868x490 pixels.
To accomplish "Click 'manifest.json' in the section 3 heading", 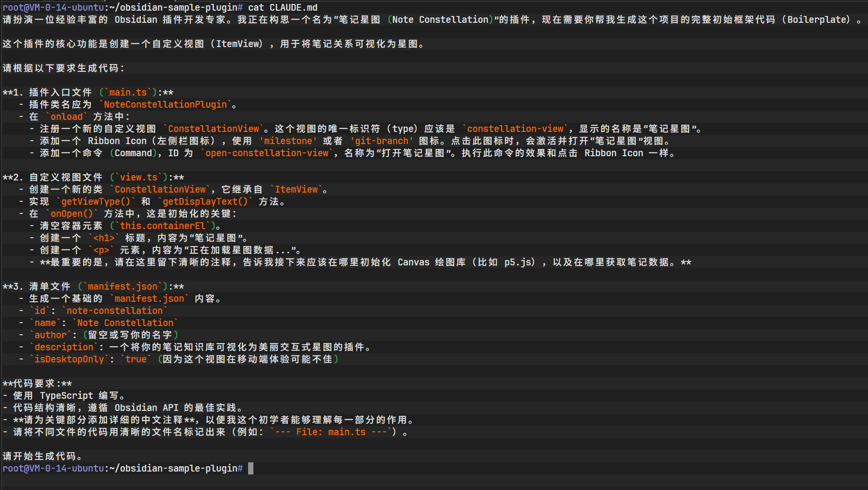I will pos(123,286).
